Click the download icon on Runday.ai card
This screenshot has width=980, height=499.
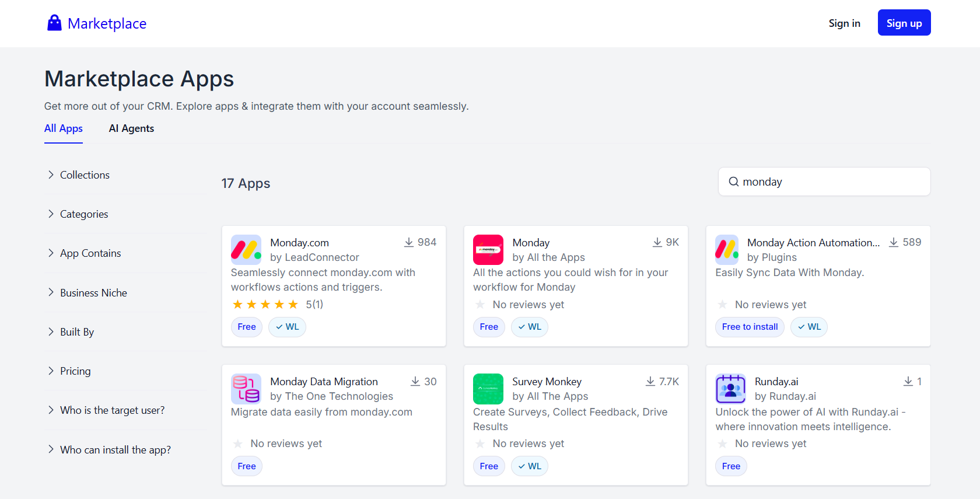908,381
